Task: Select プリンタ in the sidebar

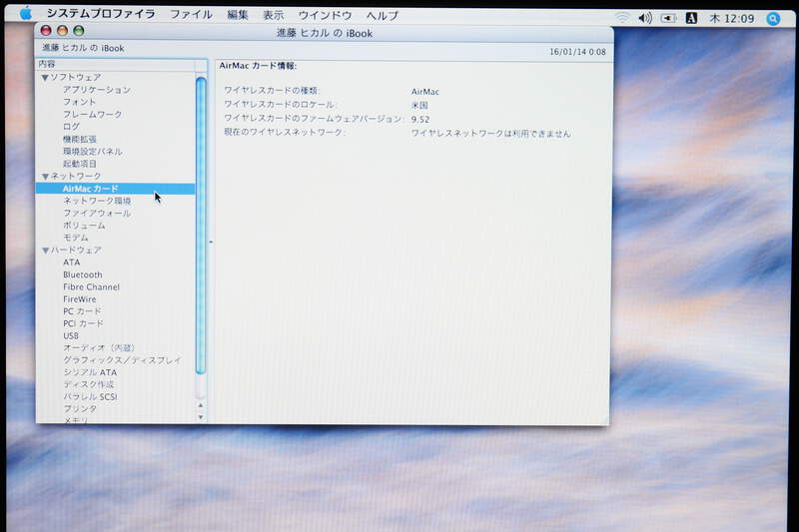Action: click(x=80, y=409)
